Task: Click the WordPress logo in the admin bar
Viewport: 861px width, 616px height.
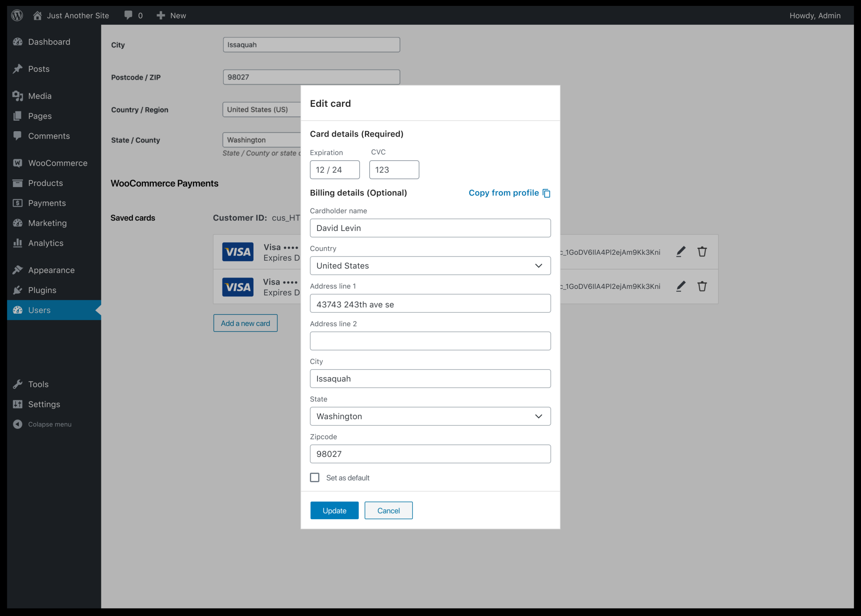Action: tap(17, 15)
